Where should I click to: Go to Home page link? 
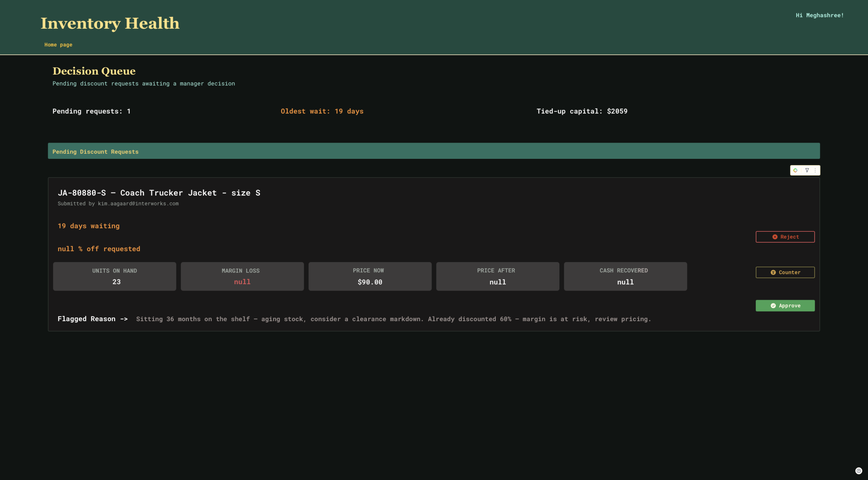[58, 45]
